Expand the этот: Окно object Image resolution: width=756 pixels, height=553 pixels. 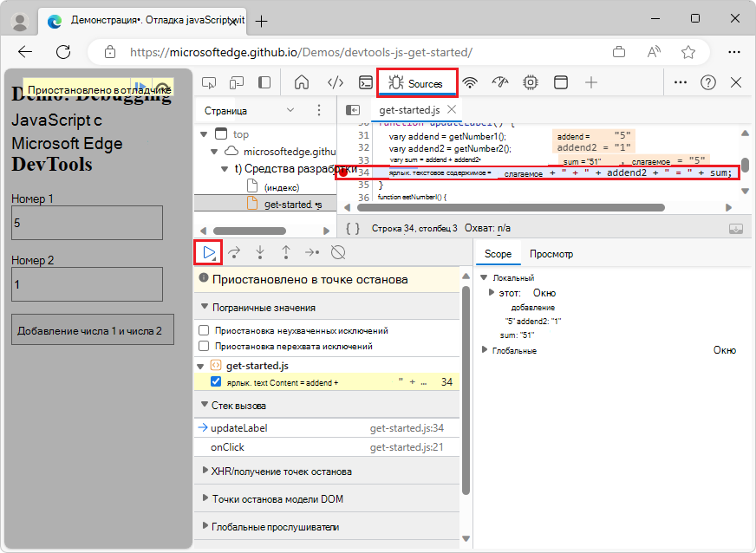(492, 292)
